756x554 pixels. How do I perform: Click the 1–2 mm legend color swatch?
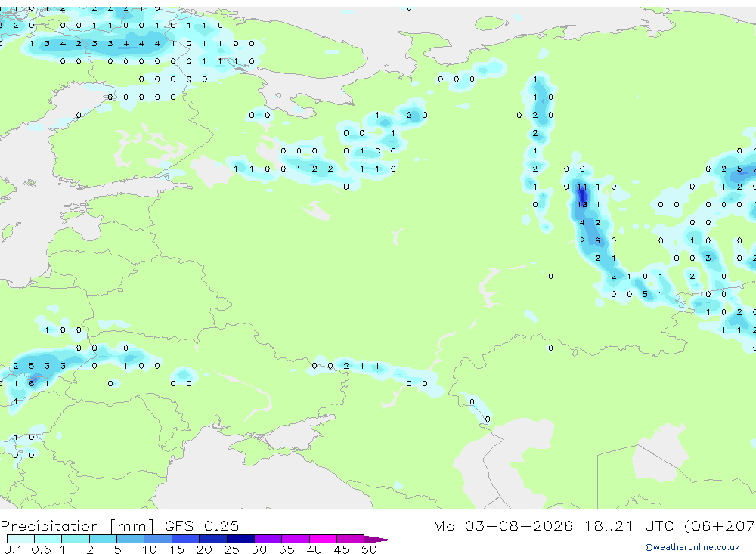[76, 539]
